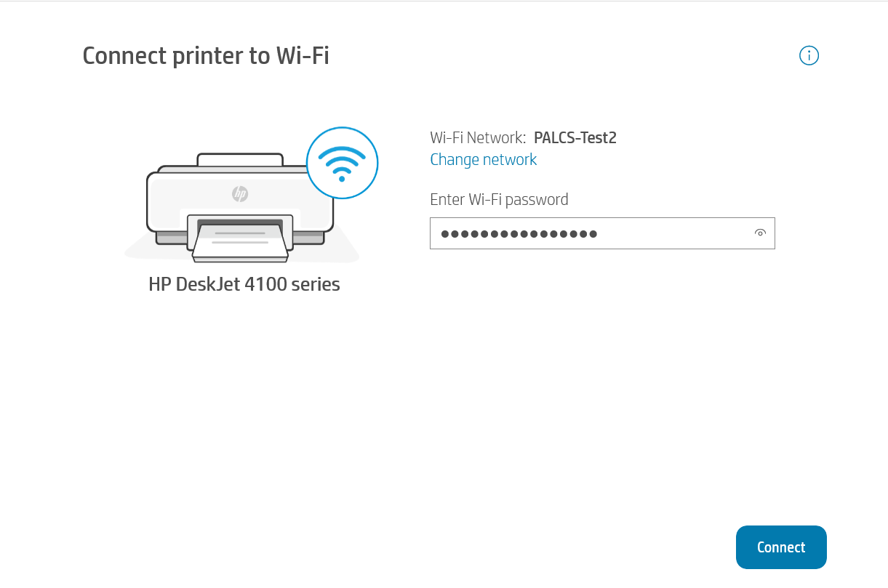This screenshot has width=888, height=588.
Task: Click the printed page in output tray
Action: (x=240, y=243)
